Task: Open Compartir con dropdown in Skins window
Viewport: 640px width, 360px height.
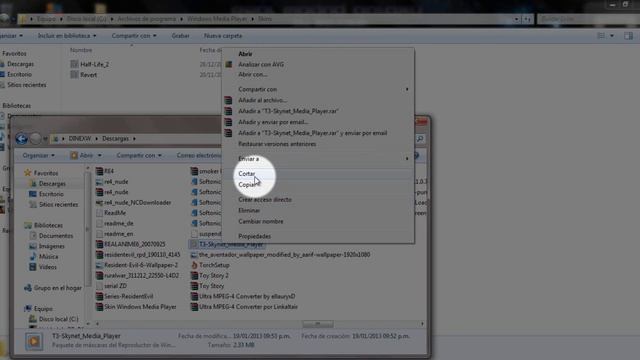Action: (x=134, y=36)
